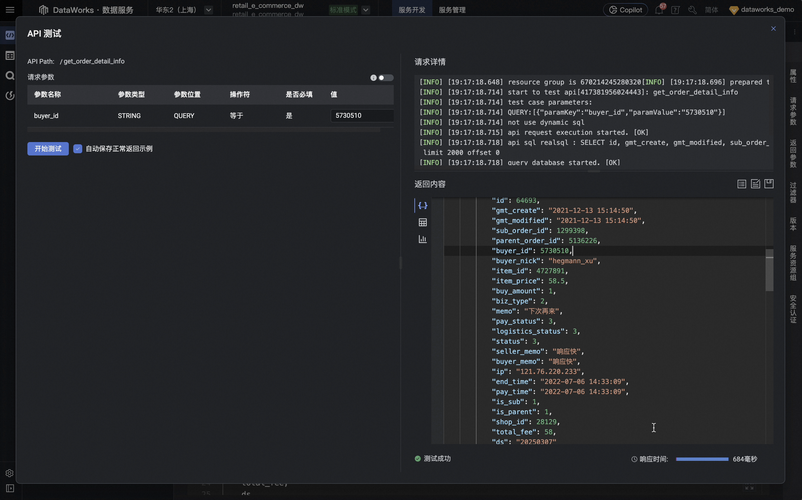This screenshot has height=500, width=802.
Task: Click the first list icon above response content
Action: click(x=741, y=184)
